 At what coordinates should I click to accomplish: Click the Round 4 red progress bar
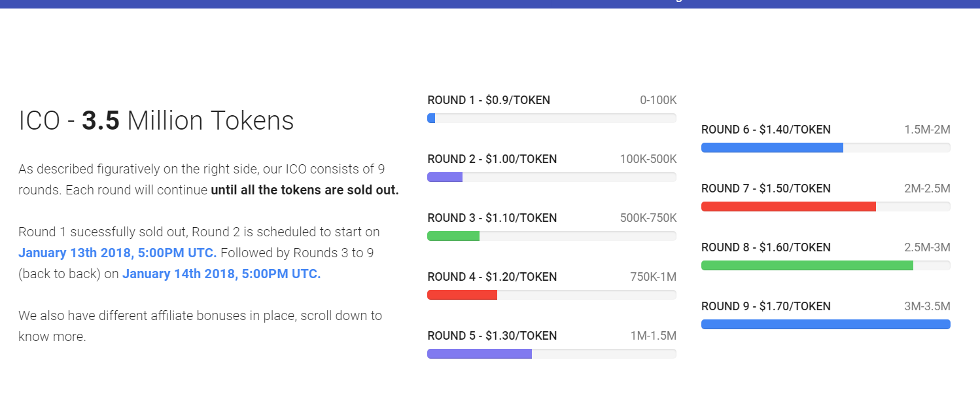tap(551, 295)
